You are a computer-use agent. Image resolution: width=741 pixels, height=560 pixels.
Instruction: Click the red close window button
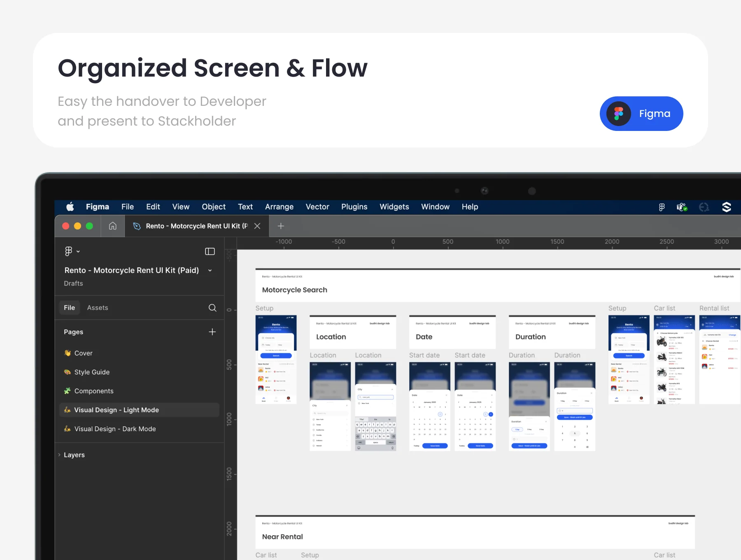click(x=65, y=226)
